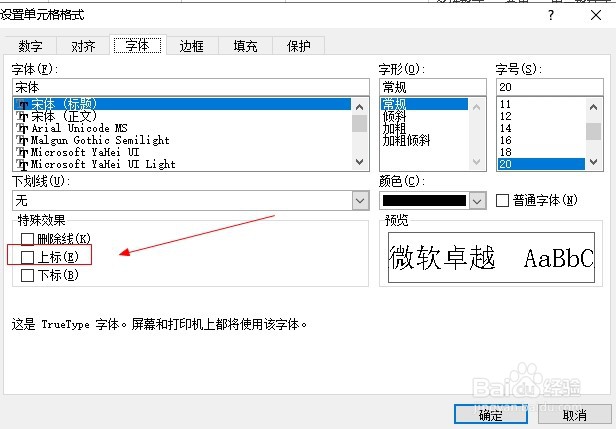Click font style list scroll down arrow
616x429 pixels.
coord(477,161)
